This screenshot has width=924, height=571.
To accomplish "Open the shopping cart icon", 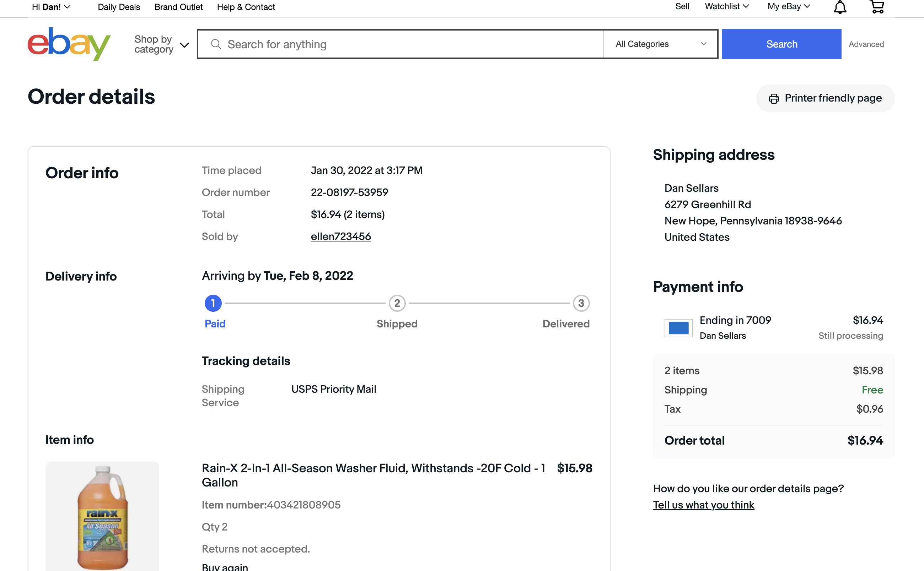I will tap(877, 6).
